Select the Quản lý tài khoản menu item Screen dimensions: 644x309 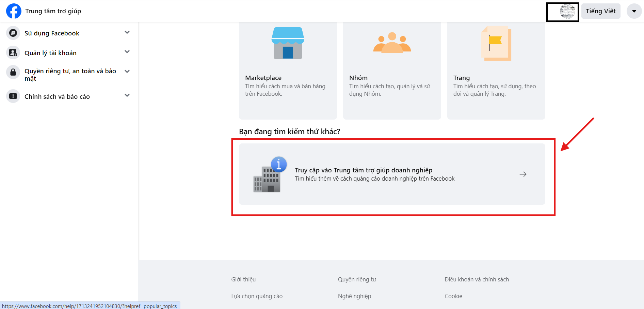click(x=50, y=53)
